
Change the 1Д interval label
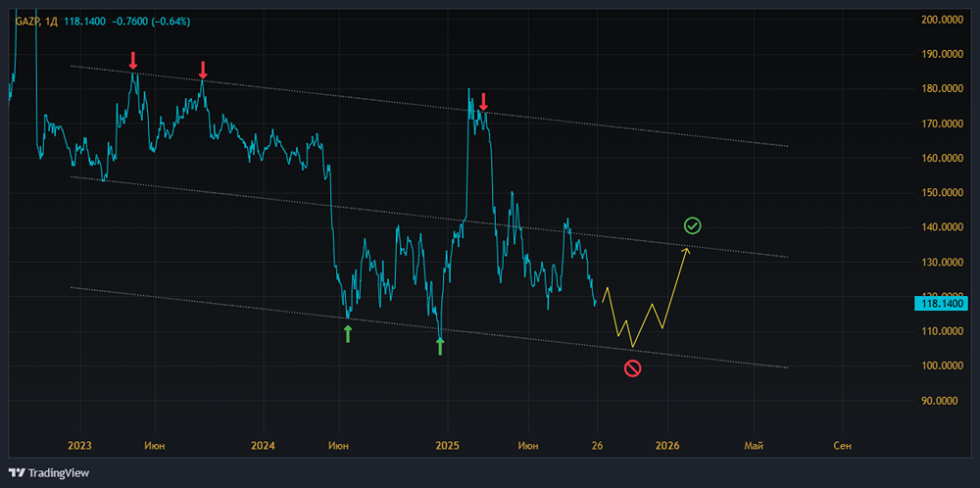(x=52, y=22)
